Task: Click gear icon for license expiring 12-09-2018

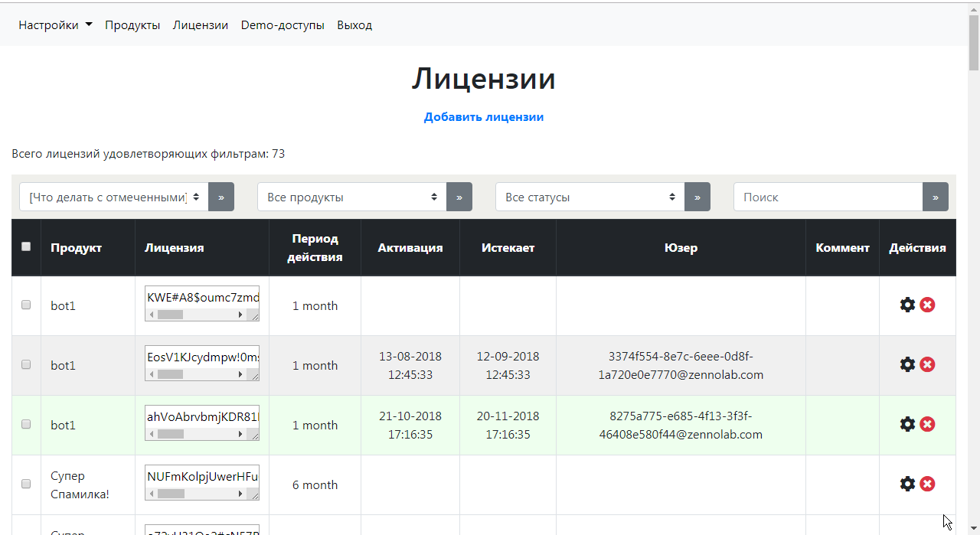Action: [x=907, y=364]
